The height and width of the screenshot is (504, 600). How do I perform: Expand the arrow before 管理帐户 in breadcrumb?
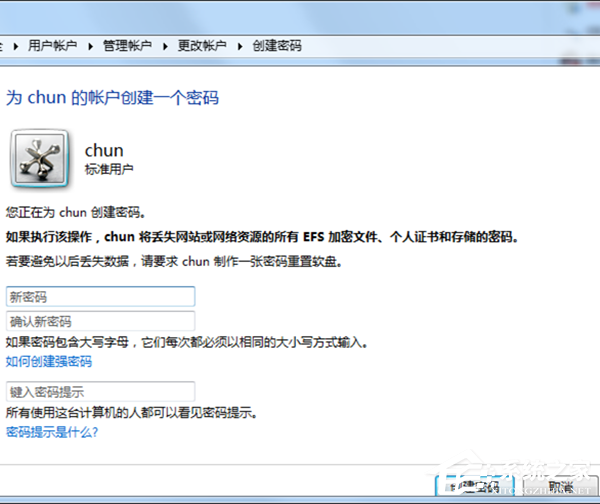tap(91, 46)
